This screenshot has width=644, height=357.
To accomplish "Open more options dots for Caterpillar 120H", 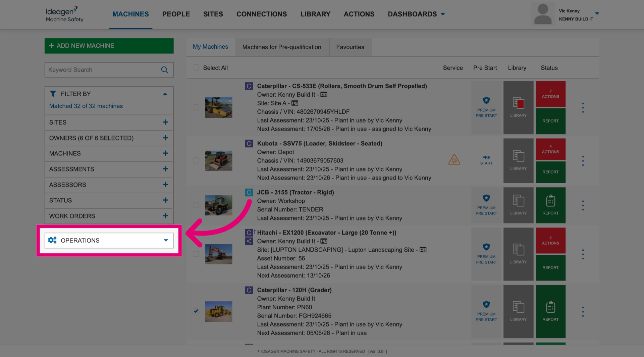I will 583,312.
